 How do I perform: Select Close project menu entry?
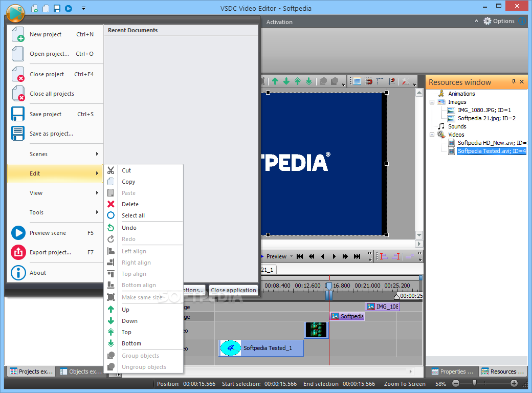tap(55, 74)
